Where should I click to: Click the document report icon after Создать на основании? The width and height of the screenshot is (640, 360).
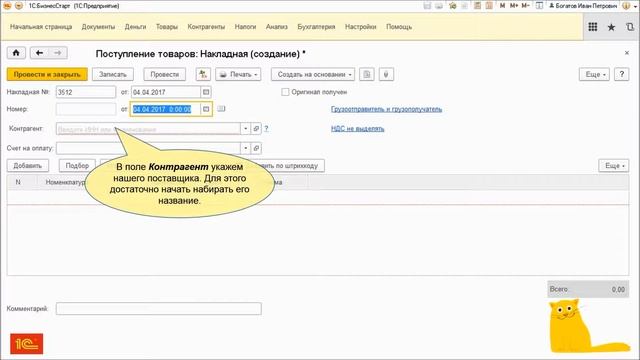(x=367, y=74)
